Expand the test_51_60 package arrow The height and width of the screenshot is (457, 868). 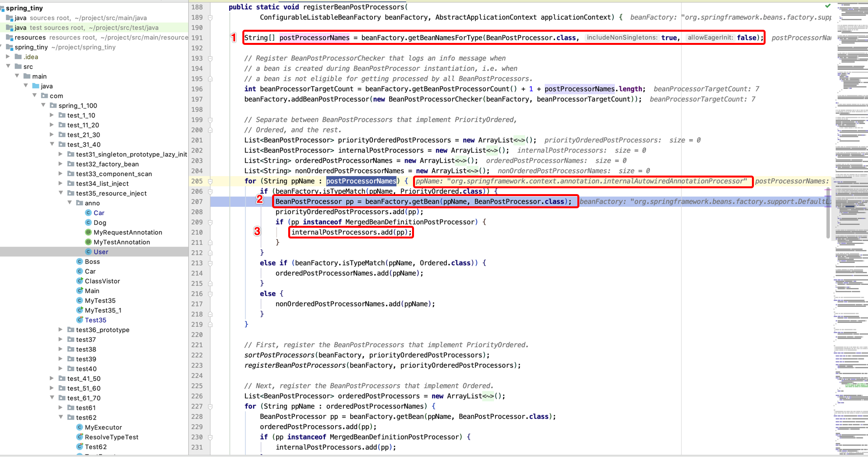52,388
